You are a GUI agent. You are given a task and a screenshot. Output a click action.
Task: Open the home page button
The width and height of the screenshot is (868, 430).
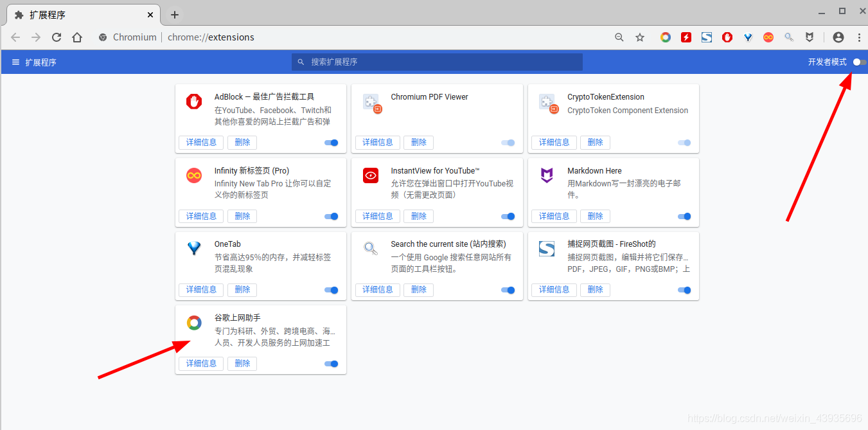coord(77,37)
